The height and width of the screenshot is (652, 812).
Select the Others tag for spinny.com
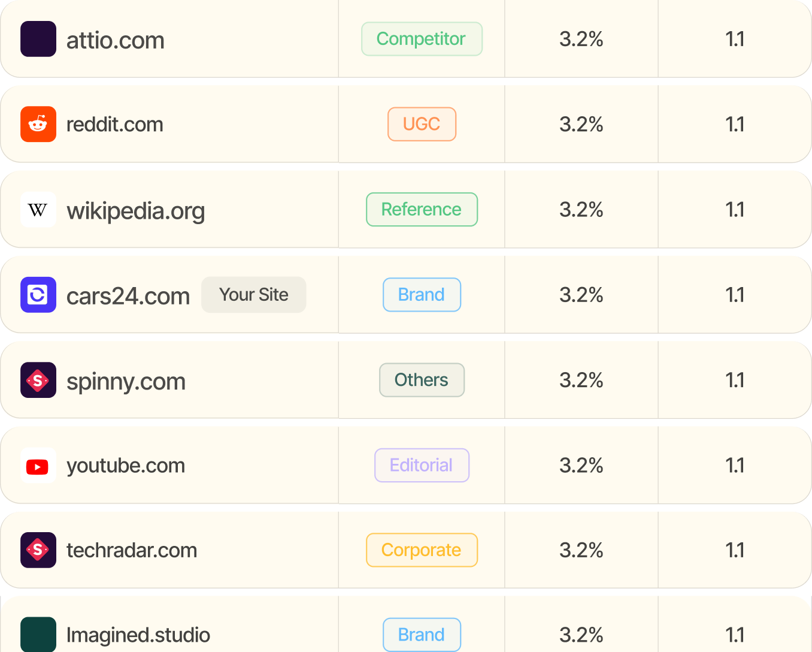[422, 380]
